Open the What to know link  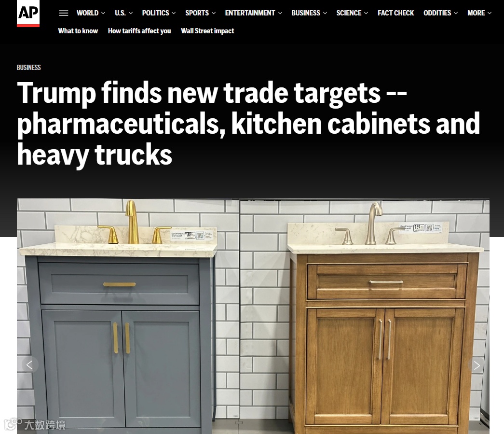78,31
